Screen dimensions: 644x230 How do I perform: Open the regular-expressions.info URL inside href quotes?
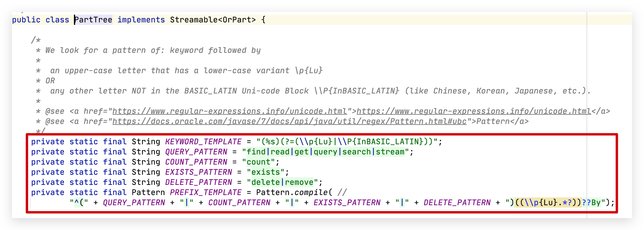point(229,111)
